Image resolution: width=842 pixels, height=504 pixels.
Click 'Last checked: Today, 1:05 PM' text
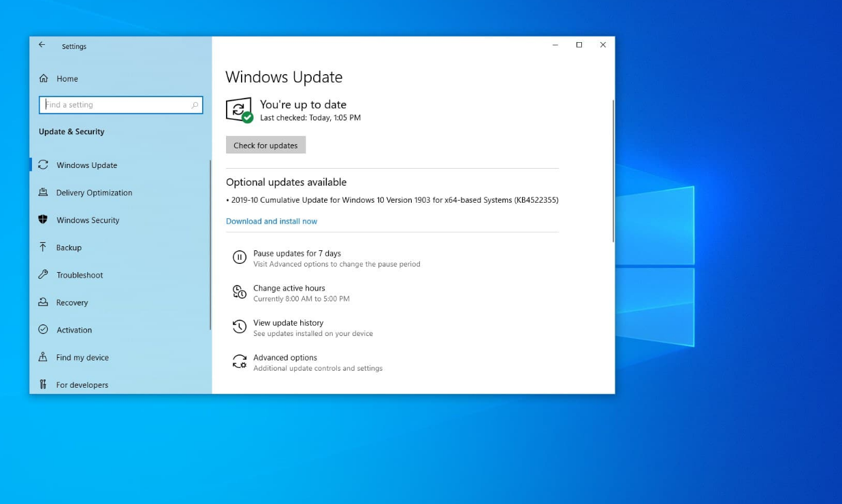(310, 118)
